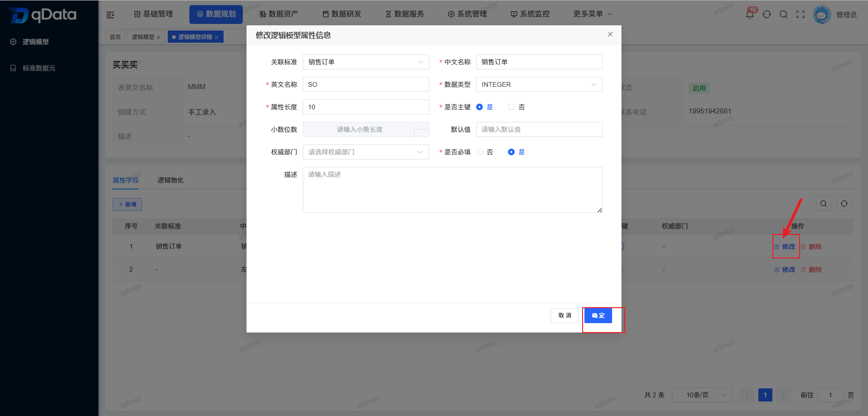Open the 关联标准 dropdown
The image size is (868, 416).
tap(366, 62)
